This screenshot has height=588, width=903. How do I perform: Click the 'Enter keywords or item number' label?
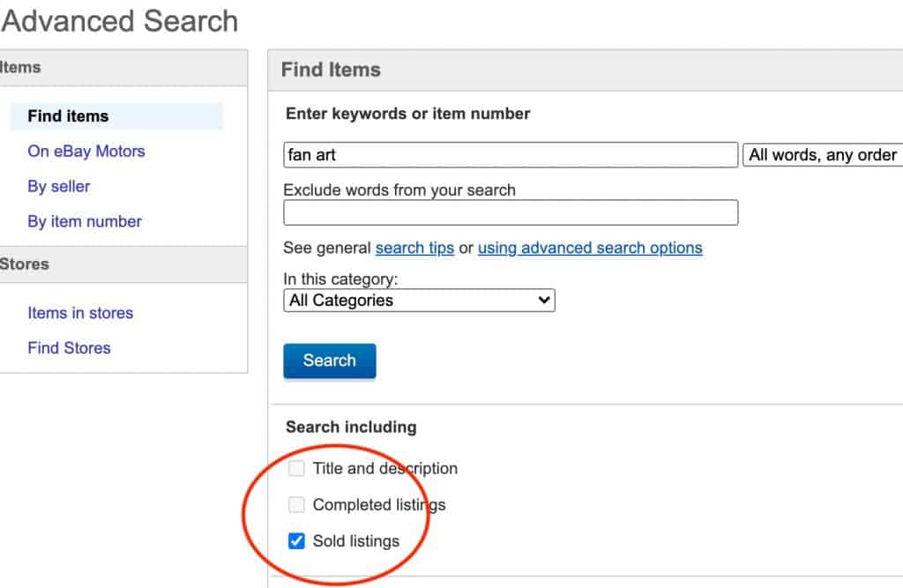(x=407, y=114)
